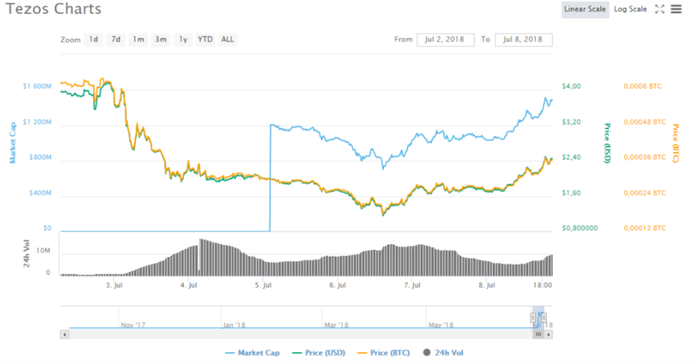Click the To date field
Image resolution: width=696 pixels, height=364 pixels.
point(523,40)
